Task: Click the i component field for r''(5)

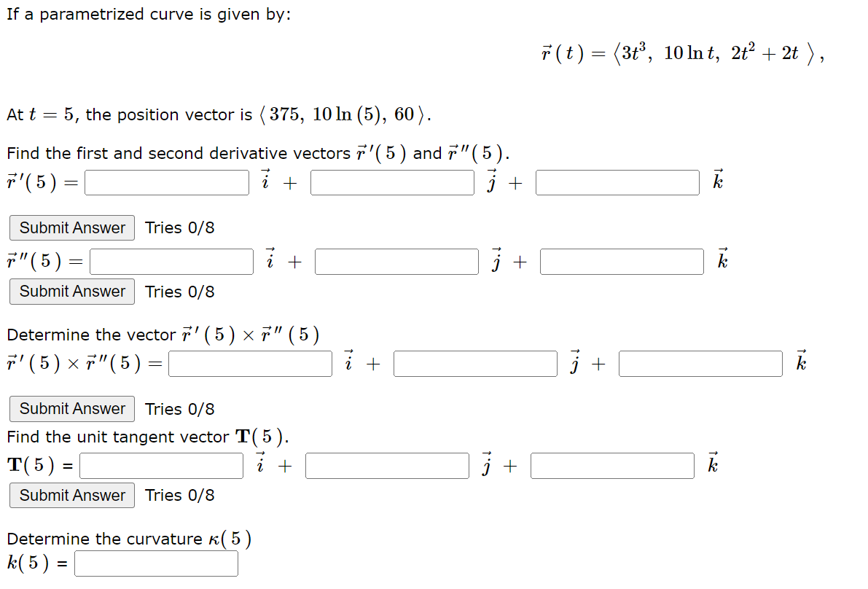Action: [x=170, y=261]
